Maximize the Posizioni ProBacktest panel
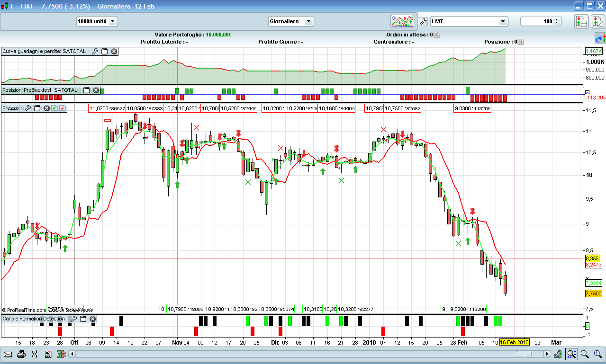The width and height of the screenshot is (606, 364). [87, 90]
